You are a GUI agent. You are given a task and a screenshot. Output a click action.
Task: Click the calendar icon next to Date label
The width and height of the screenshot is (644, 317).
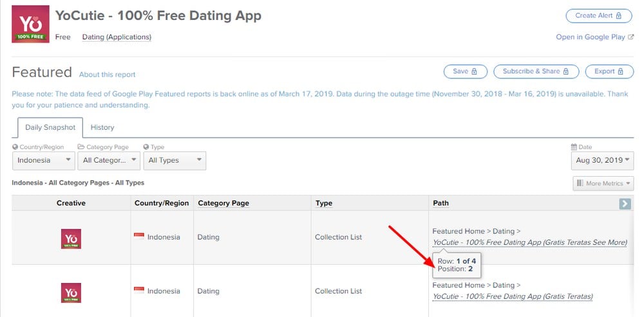pos(574,147)
